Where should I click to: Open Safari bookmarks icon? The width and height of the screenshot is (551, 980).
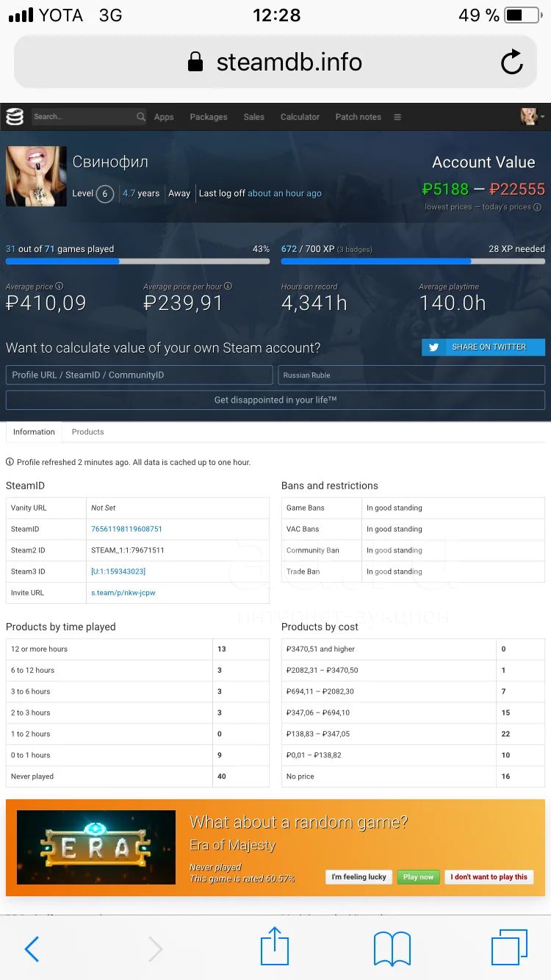point(392,949)
